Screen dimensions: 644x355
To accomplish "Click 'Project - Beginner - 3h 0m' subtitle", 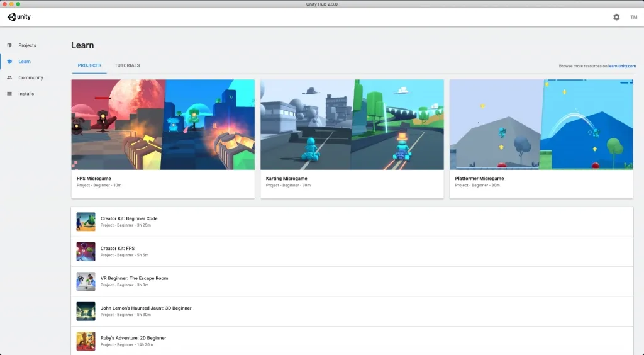I will [x=125, y=285].
